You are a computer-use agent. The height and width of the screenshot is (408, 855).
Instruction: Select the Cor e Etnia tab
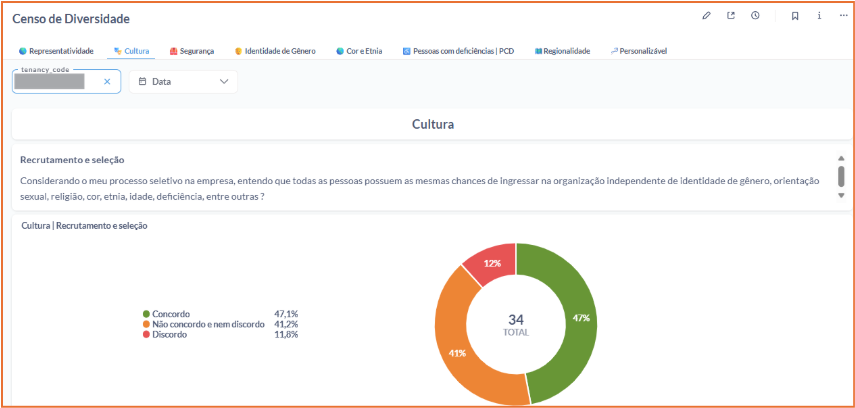tap(359, 50)
